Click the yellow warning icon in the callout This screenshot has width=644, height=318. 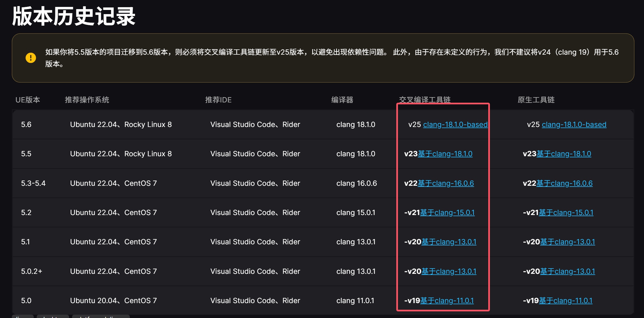[x=31, y=58]
